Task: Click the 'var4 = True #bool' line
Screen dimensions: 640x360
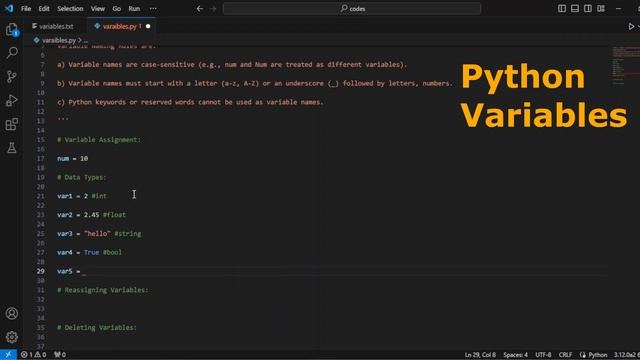Action: click(x=89, y=252)
